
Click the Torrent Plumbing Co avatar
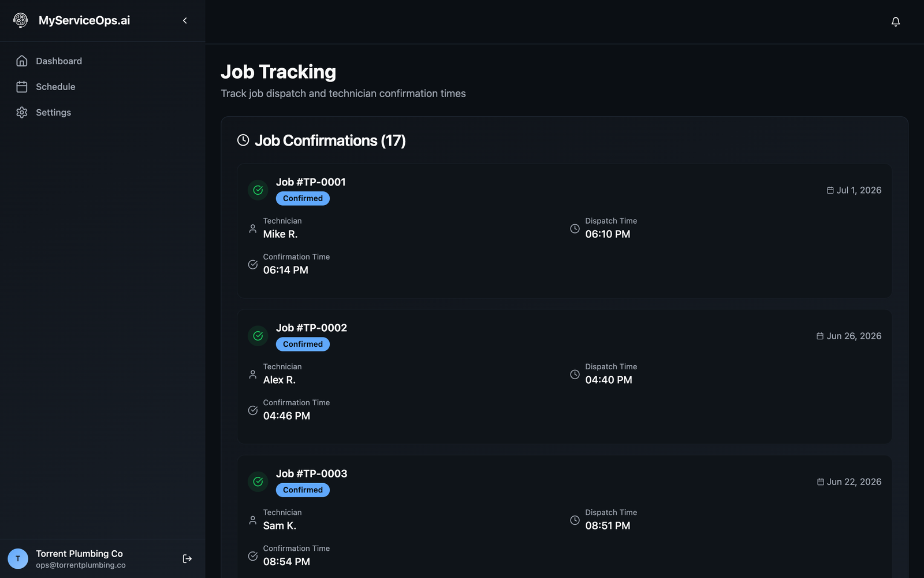coord(18,558)
